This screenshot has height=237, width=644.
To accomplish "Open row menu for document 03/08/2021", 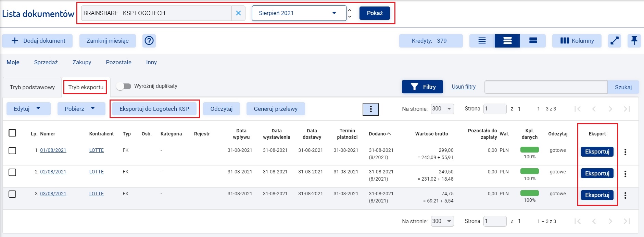I will click(625, 195).
